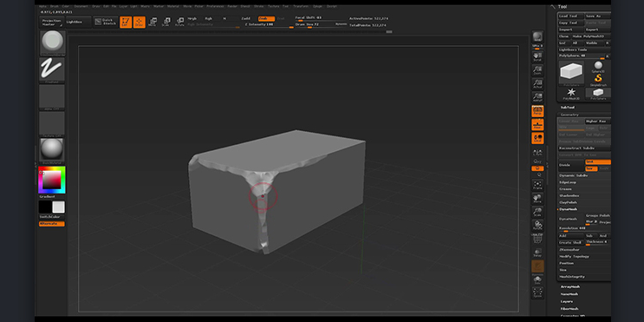Select the large PolySphere tool thumbnail
This screenshot has width=644, height=322.
click(x=571, y=73)
